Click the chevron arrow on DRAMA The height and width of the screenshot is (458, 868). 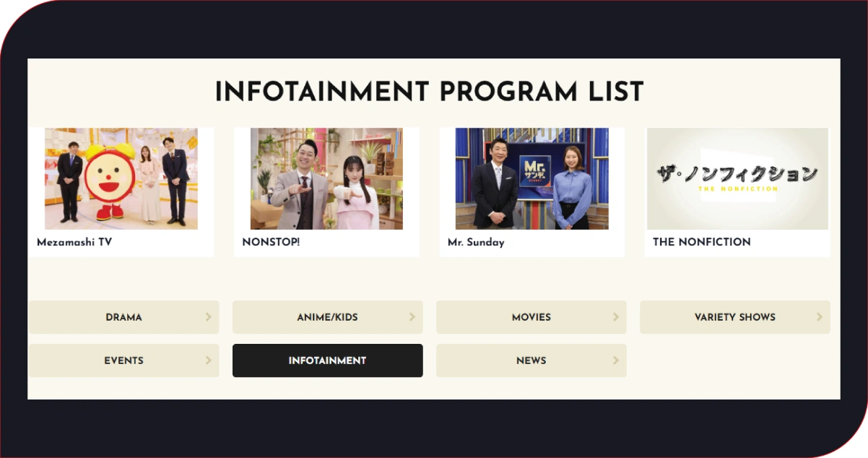tap(209, 317)
